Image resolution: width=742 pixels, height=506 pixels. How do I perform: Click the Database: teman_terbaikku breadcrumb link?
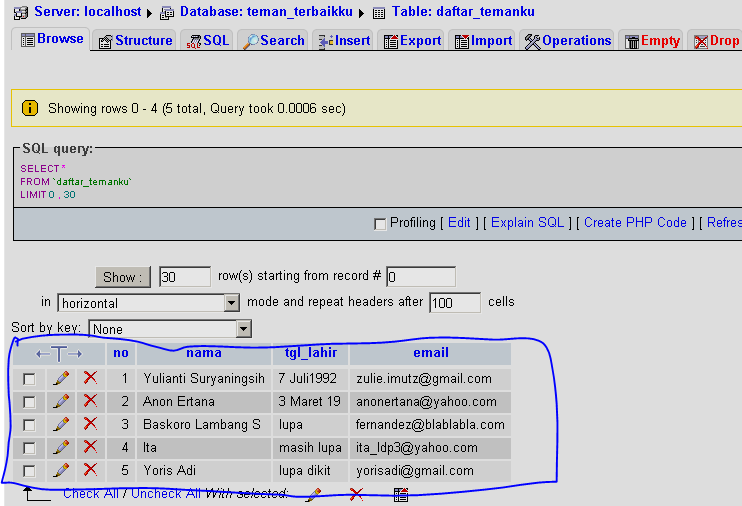[266, 12]
